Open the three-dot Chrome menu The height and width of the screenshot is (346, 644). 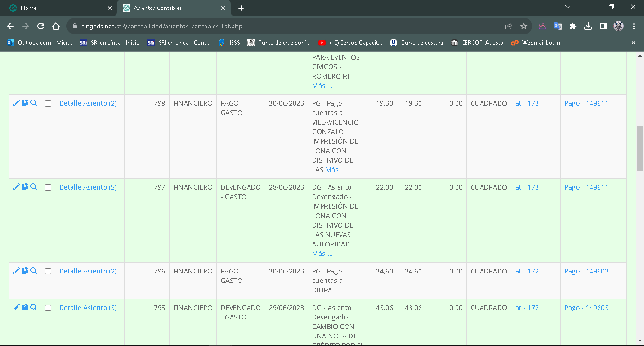(634, 27)
